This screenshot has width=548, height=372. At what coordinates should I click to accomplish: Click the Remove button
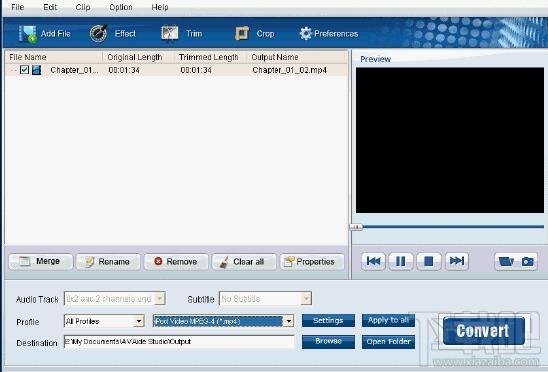click(x=176, y=262)
